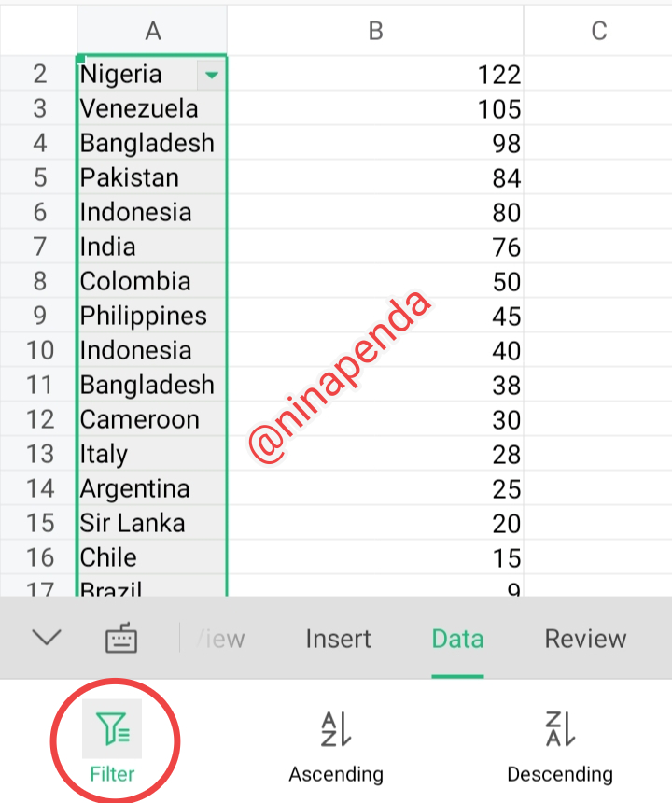This screenshot has width=672, height=803.
Task: Click the cell containing Venezuela
Action: (x=140, y=109)
